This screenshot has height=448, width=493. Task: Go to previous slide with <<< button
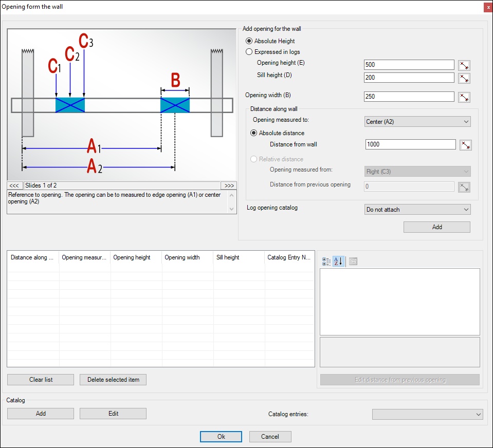[x=14, y=185]
